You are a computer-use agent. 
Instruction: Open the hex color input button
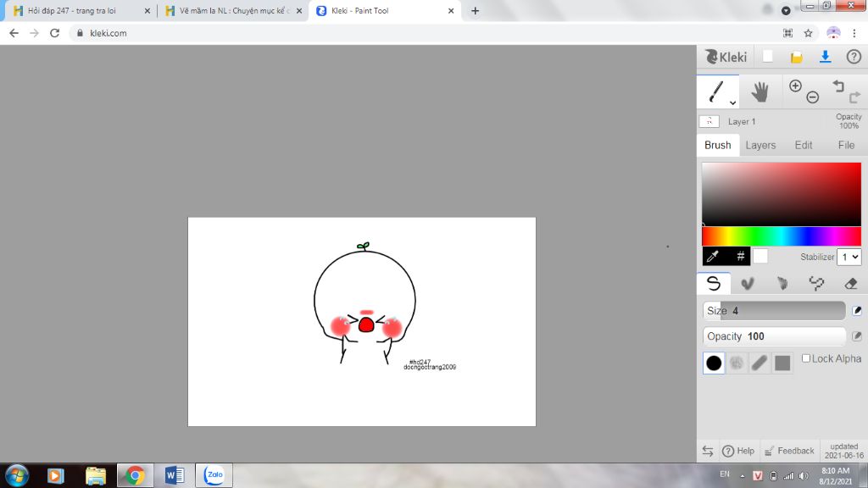740,256
